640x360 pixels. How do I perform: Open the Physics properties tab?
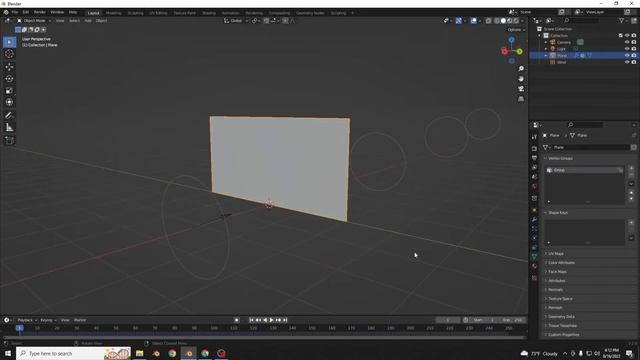[534, 238]
